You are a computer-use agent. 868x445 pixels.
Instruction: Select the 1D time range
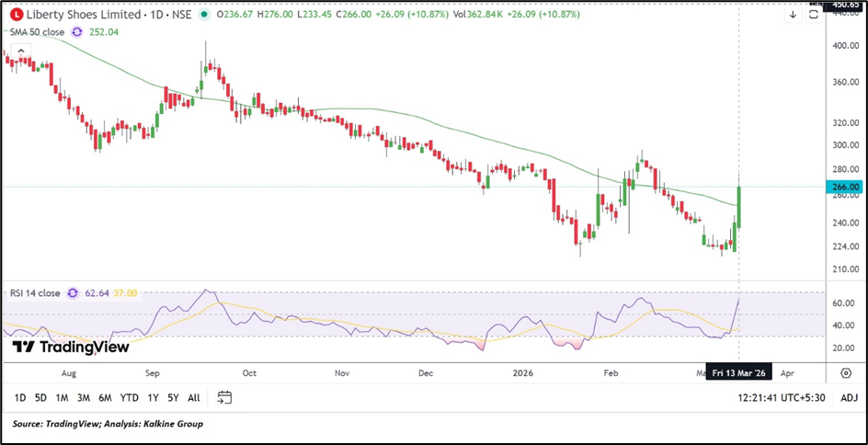[x=19, y=397]
